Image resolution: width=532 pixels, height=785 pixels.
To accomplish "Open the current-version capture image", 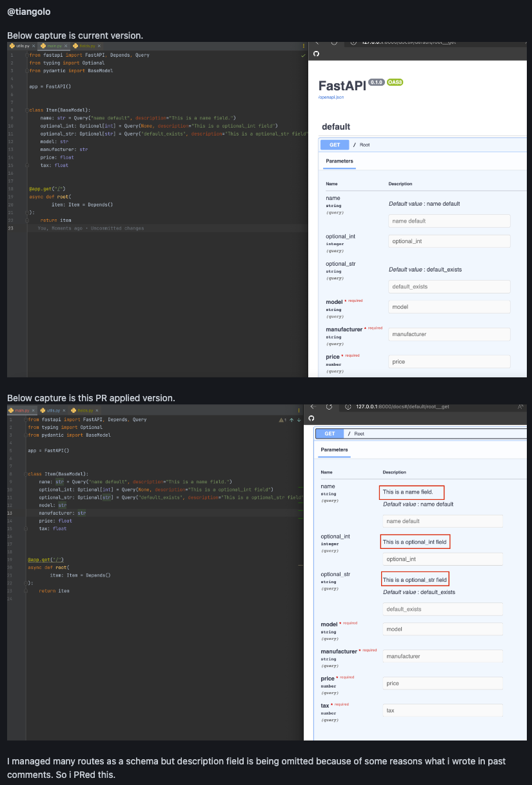I will [x=267, y=210].
